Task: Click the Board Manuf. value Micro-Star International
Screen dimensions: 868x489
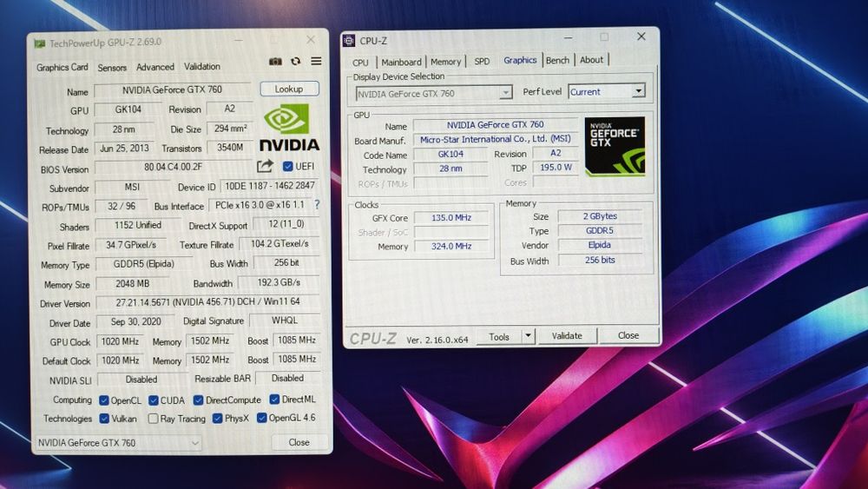Action: [496, 139]
